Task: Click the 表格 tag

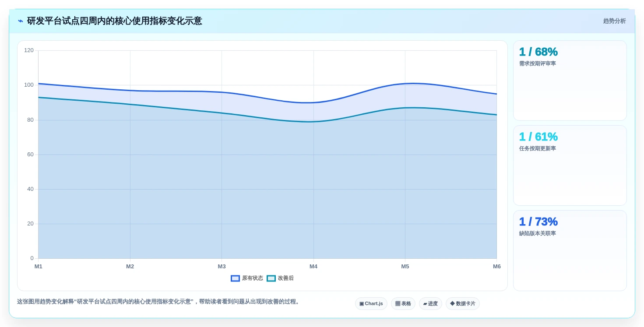Action: pyautogui.click(x=403, y=304)
